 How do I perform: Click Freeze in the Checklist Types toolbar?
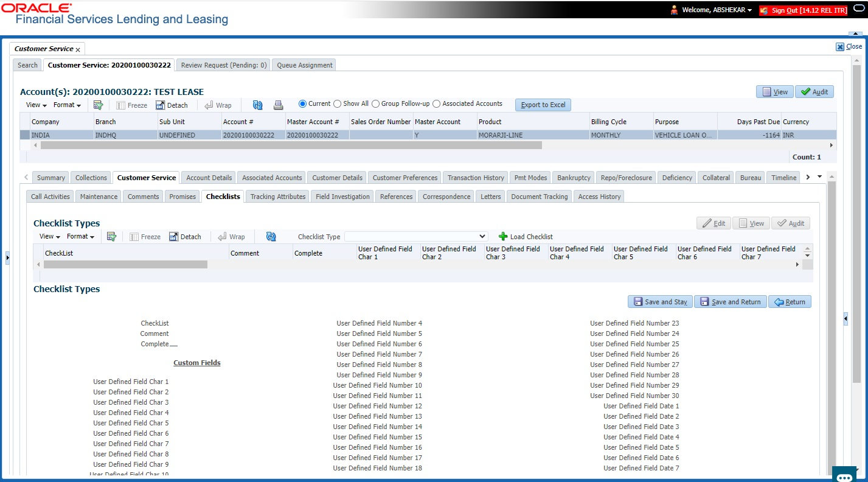tap(145, 237)
